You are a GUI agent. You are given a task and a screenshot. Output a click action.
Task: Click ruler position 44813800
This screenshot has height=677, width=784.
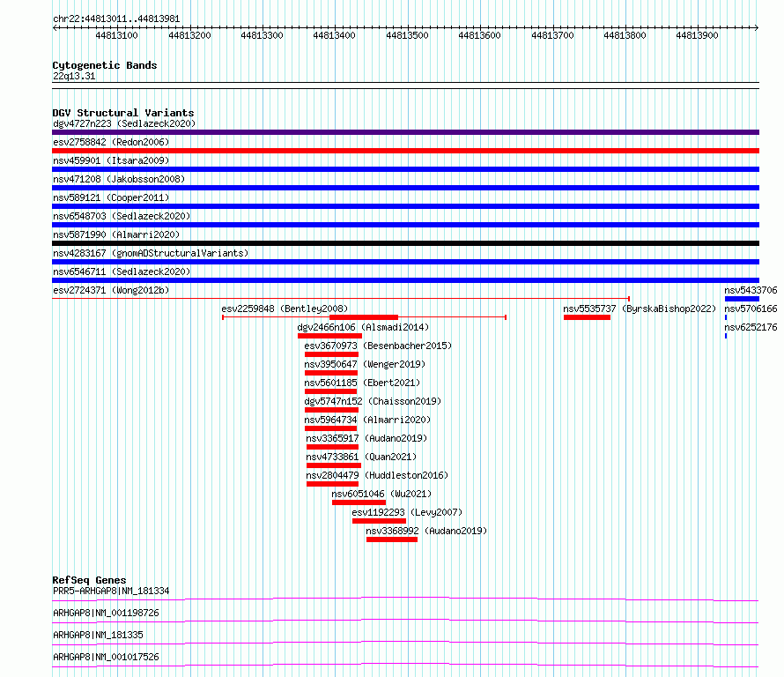625,35
